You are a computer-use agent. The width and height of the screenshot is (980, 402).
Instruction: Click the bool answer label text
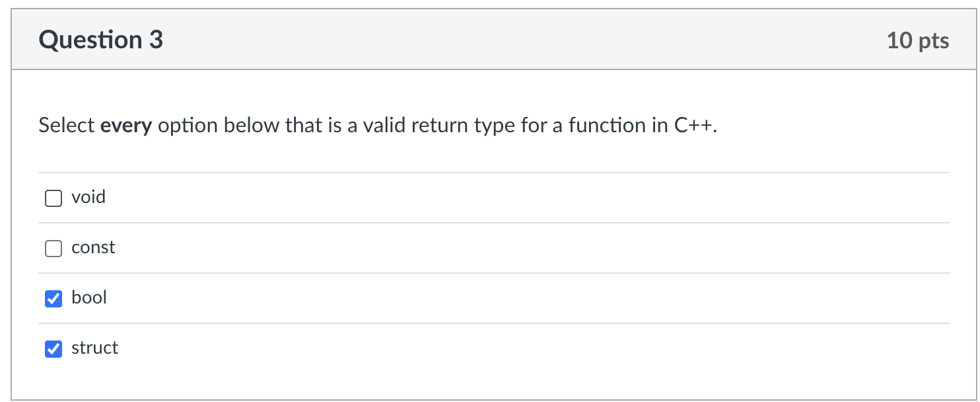pos(88,298)
